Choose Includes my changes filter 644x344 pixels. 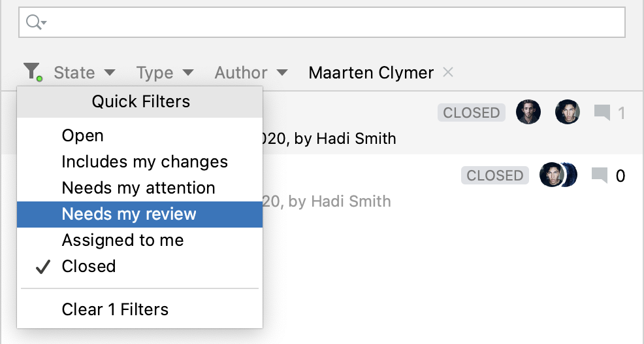coord(145,162)
